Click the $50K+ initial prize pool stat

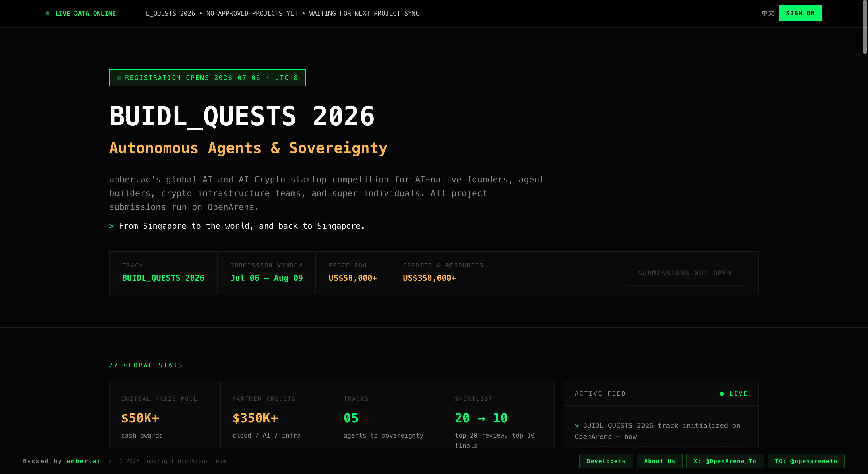tap(140, 418)
